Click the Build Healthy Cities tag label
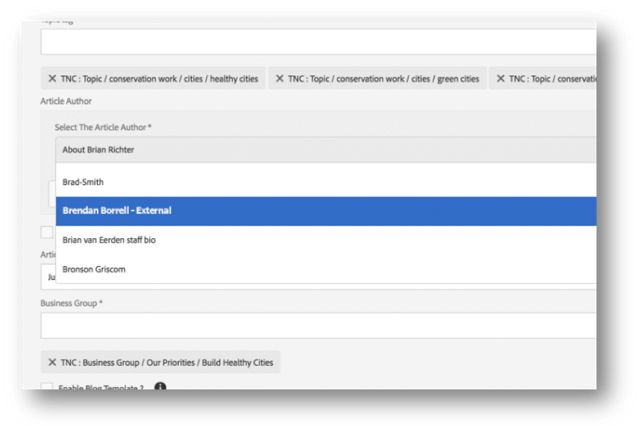Image resolution: width=640 pixels, height=435 pixels. coord(167,361)
